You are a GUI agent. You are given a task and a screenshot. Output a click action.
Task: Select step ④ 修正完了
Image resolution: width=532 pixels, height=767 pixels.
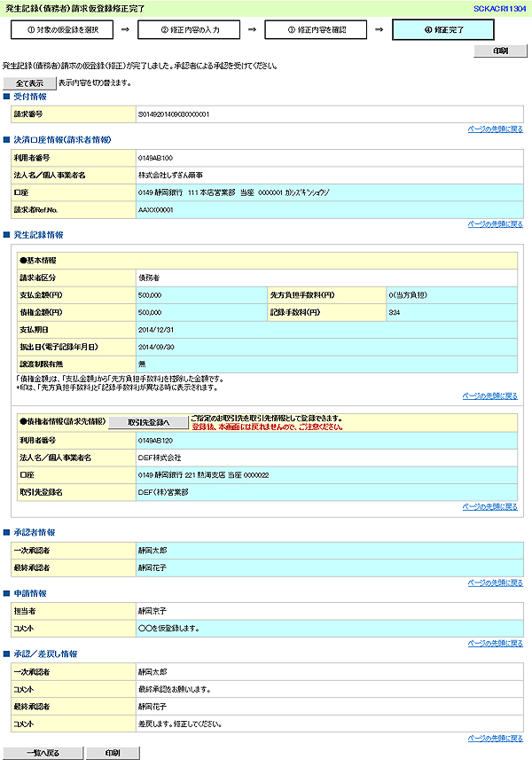coord(443,29)
